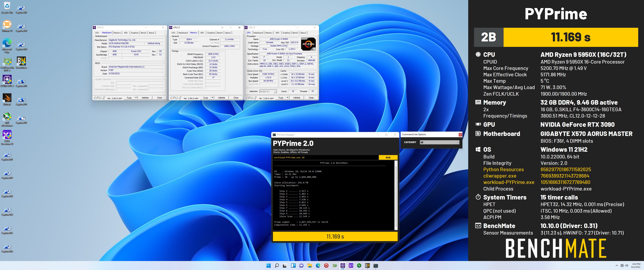Click the yellow Python Resources label in BenchMate

(504, 169)
